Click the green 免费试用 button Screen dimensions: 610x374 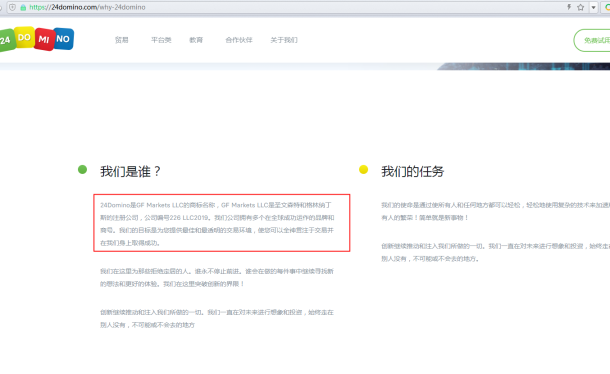pyautogui.click(x=592, y=40)
